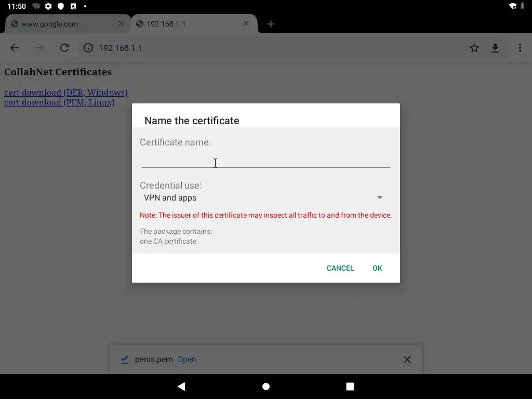Open the downloads arrow icon
This screenshot has height=399, width=532.
point(495,48)
